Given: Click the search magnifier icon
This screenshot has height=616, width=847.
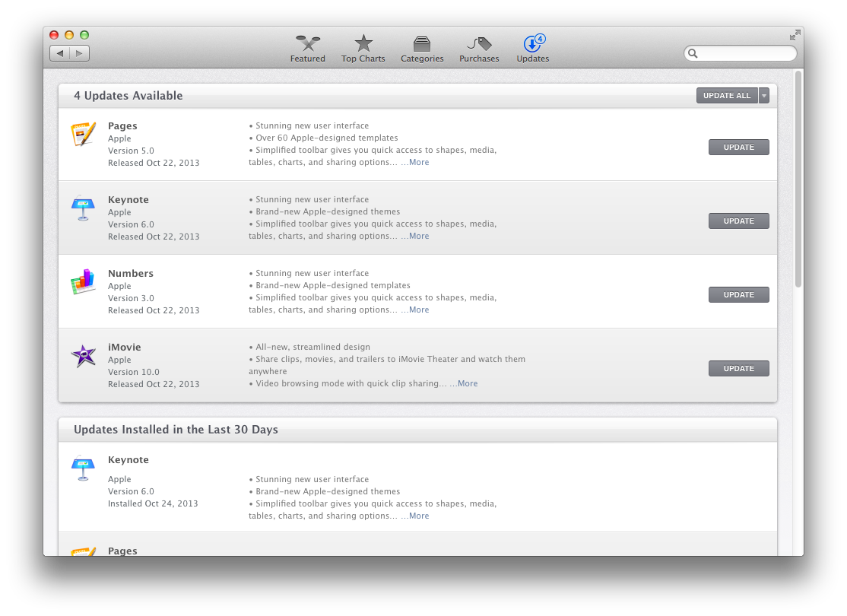Looking at the screenshot, I should [693, 53].
